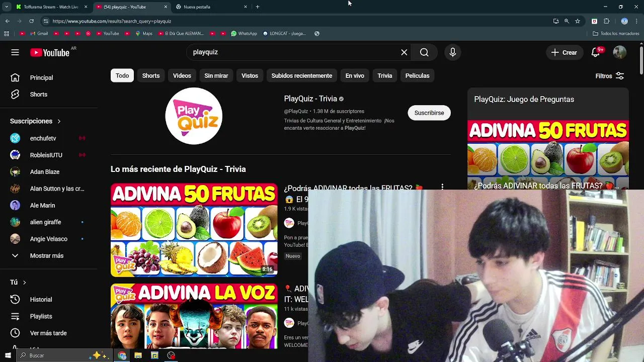This screenshot has width=644, height=362.
Task: Click the Chrome icon in the taskbar
Action: click(122, 355)
